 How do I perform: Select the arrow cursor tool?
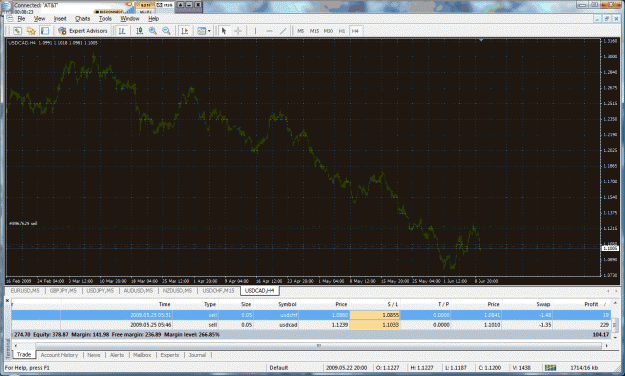[224, 31]
